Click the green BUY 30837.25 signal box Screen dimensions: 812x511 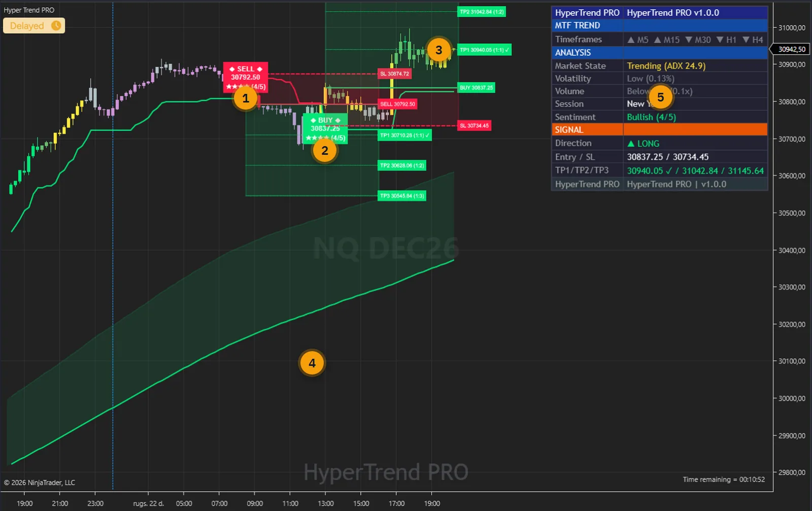coord(325,129)
